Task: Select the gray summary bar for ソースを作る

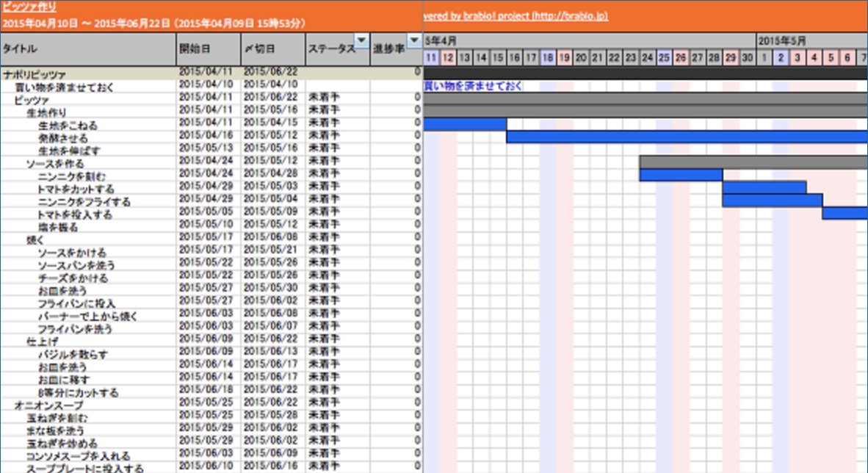Action: [753, 162]
